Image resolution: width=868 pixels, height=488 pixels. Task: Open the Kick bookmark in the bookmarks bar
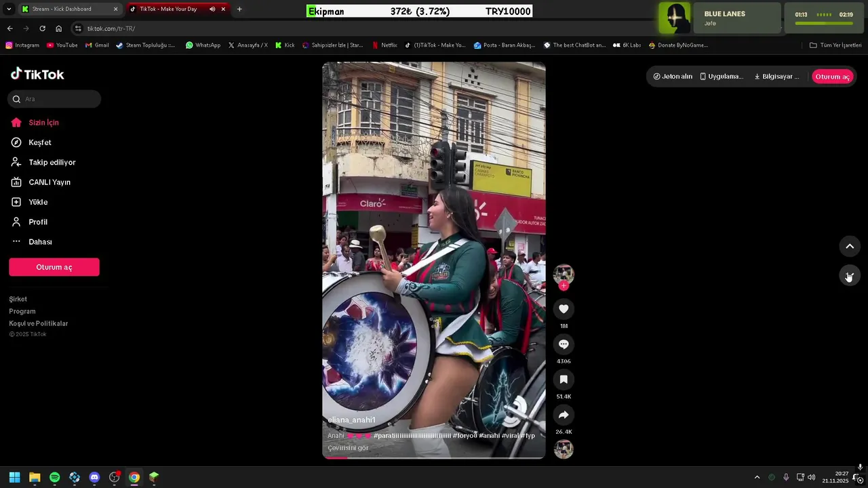click(285, 45)
